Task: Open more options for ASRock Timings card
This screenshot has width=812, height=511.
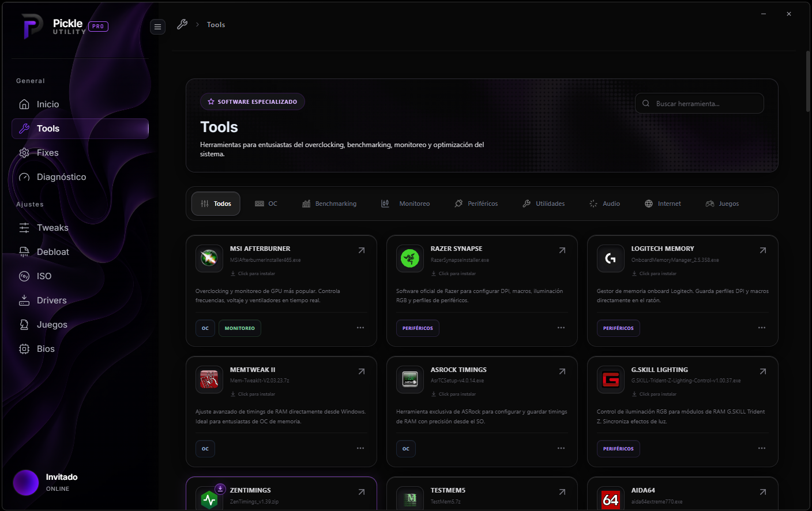Action: (x=561, y=448)
